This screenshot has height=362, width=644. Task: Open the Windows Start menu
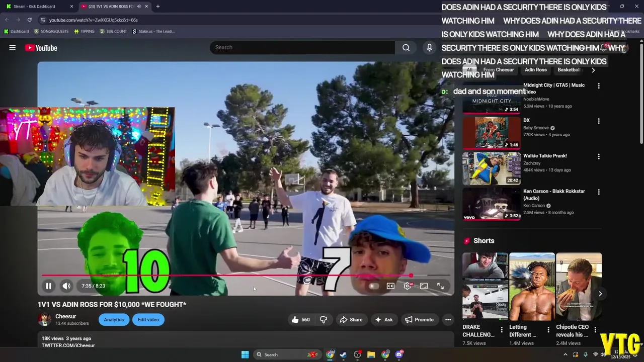(245, 354)
